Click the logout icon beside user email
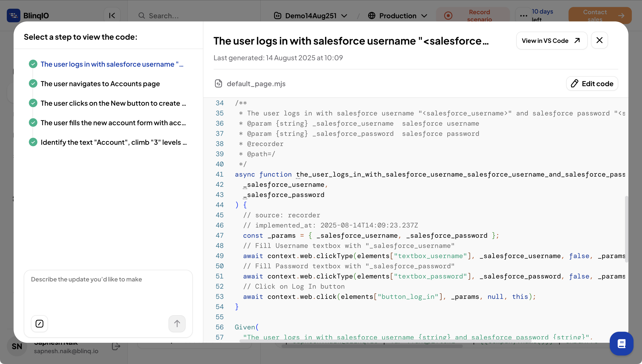The height and width of the screenshot is (364, 642). point(116,347)
